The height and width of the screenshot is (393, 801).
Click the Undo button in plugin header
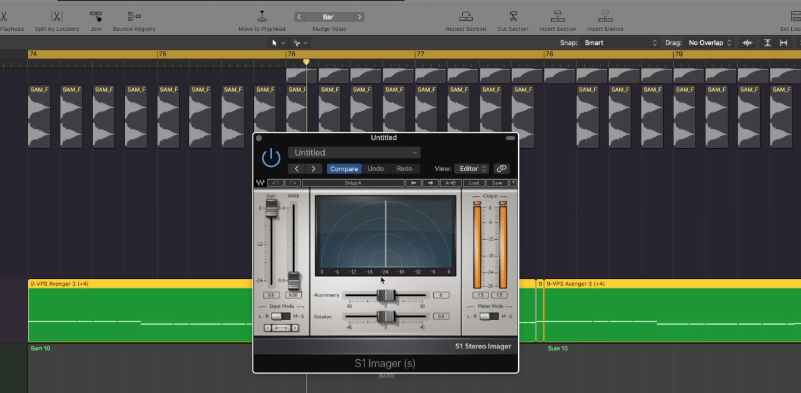[375, 169]
